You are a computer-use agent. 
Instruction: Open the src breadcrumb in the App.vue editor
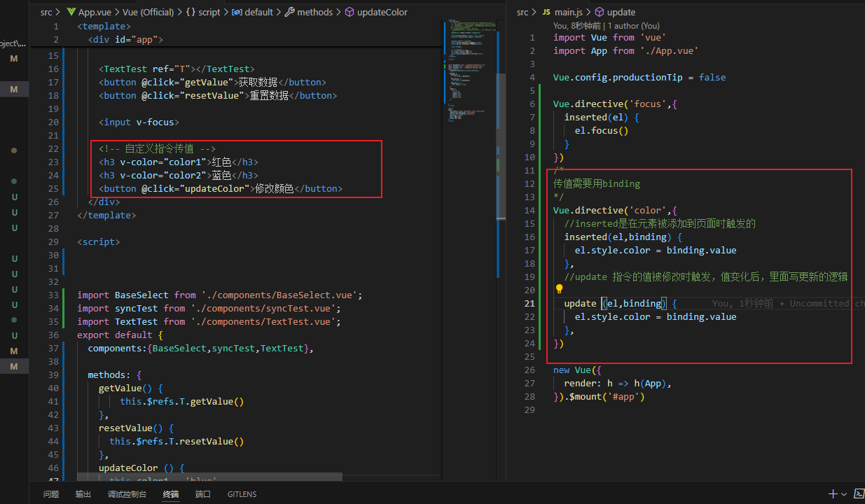click(x=46, y=12)
